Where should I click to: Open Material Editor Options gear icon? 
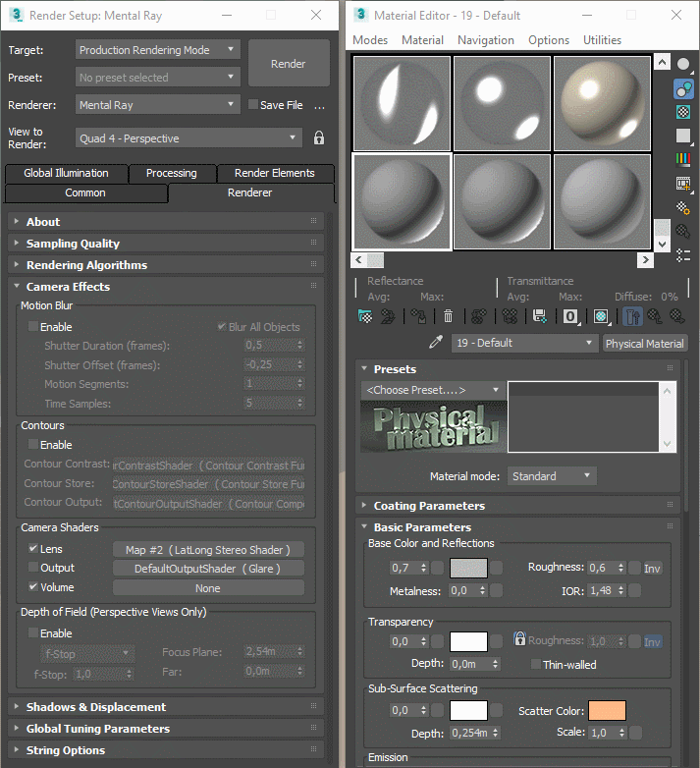point(683,207)
